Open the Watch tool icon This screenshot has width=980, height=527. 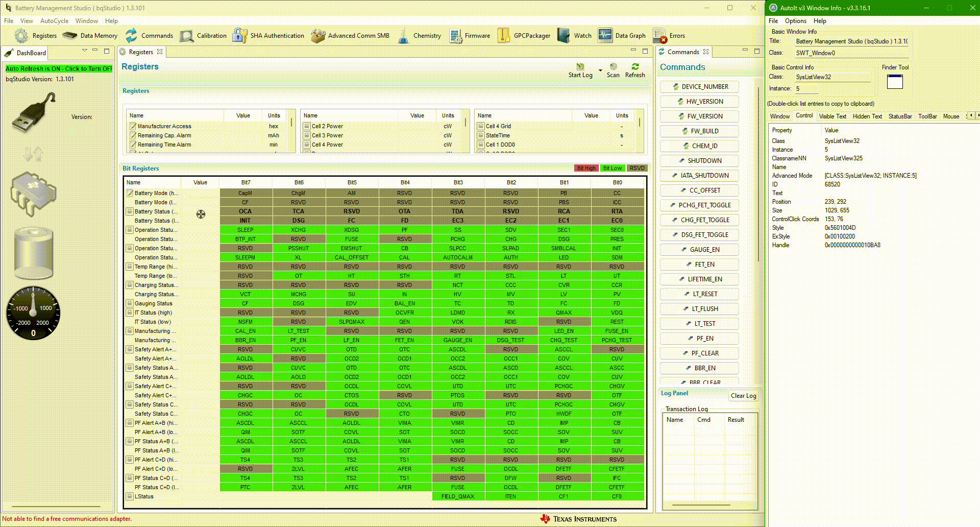click(x=563, y=36)
